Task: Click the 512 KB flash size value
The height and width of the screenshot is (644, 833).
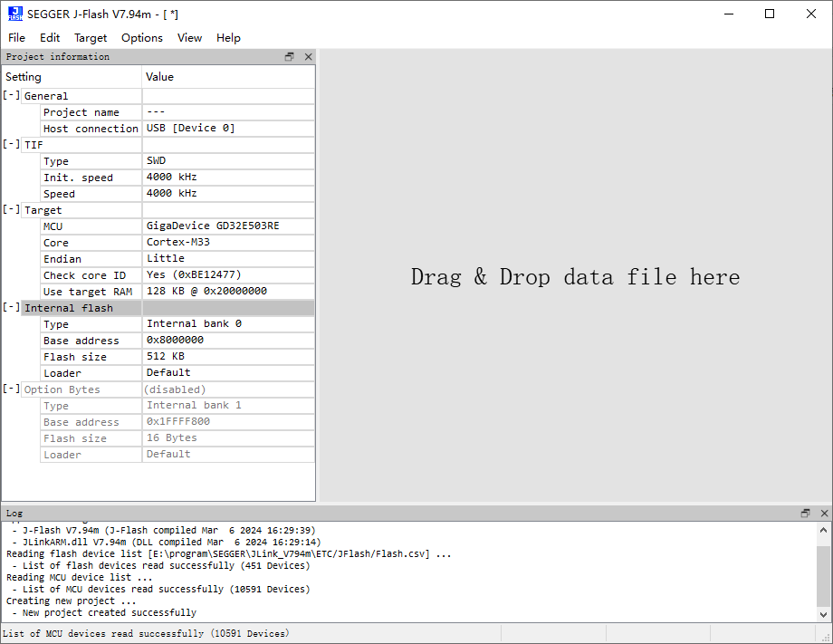Action: [x=165, y=357]
